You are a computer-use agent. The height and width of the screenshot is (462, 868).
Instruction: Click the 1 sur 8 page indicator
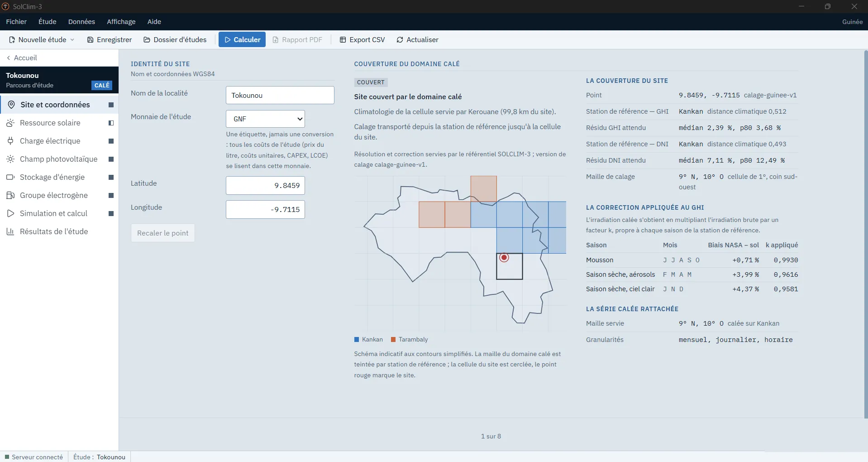(491, 436)
